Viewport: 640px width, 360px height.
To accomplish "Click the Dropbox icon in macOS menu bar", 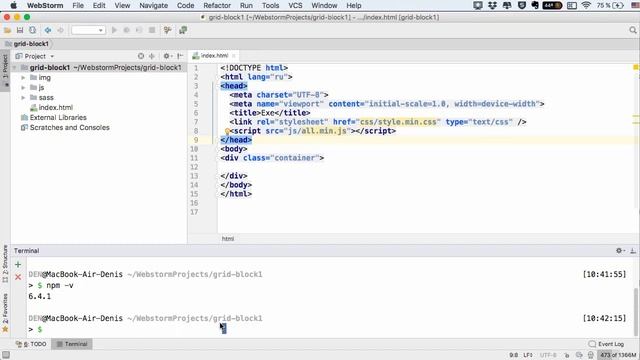I will coord(492,6).
